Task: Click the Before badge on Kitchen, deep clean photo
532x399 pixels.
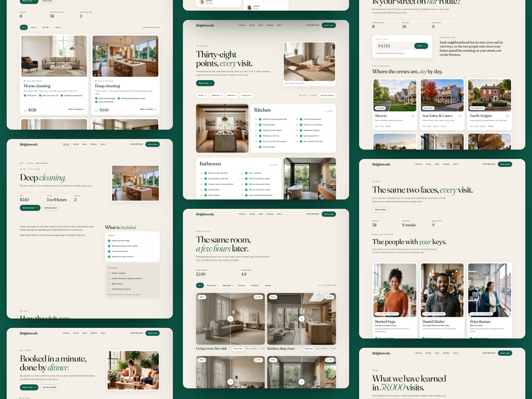Action: pyautogui.click(x=273, y=297)
